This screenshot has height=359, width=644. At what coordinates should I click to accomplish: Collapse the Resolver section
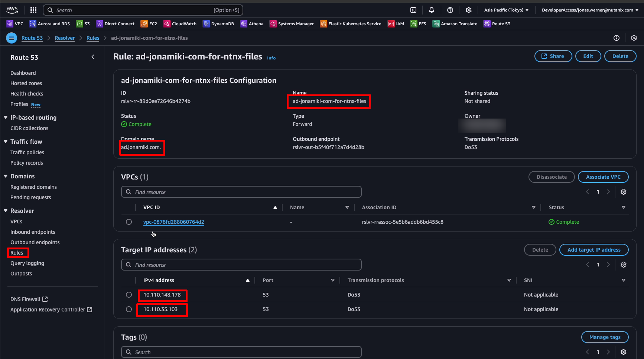[6, 211]
